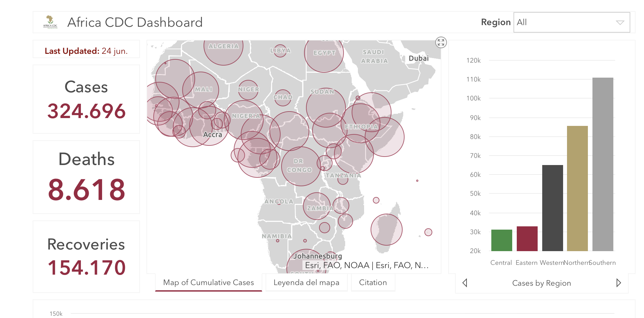Click the Africa CDC logo icon
This screenshot has width=644, height=318.
coord(50,22)
